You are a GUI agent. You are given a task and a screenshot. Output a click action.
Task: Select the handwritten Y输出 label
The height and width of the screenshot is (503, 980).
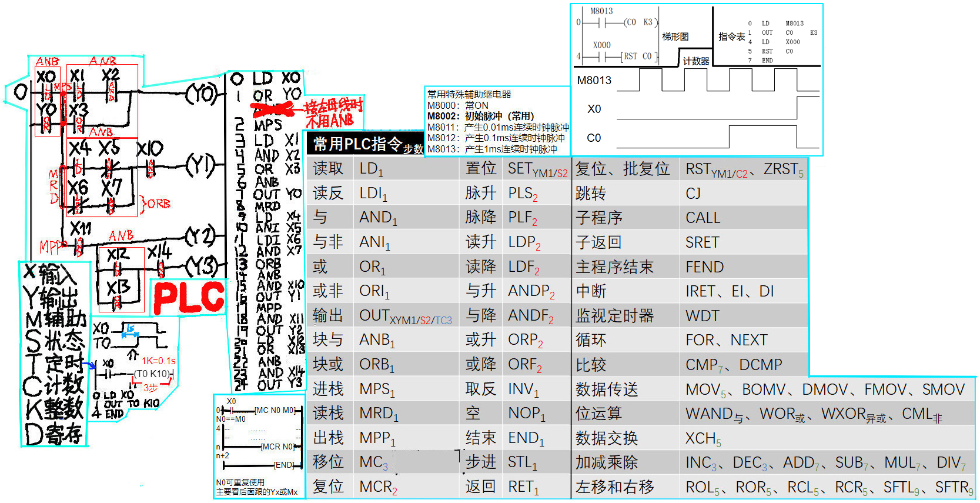[x=51, y=297]
